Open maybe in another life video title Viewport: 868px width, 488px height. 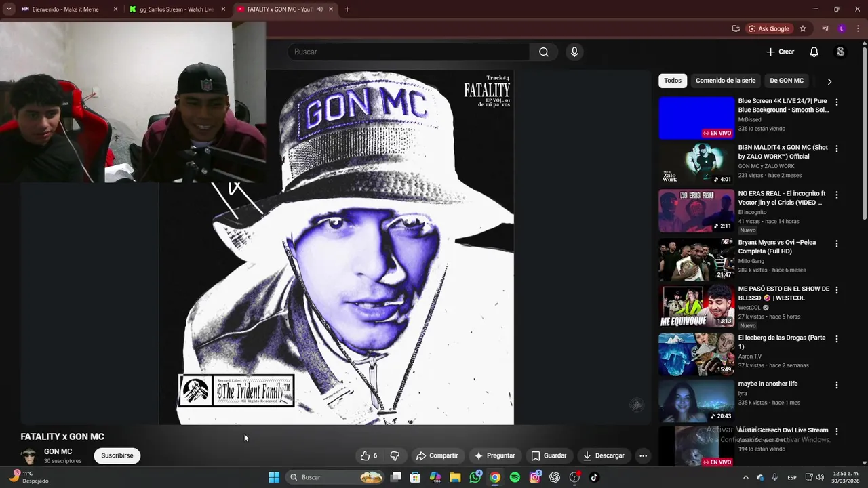[768, 384]
